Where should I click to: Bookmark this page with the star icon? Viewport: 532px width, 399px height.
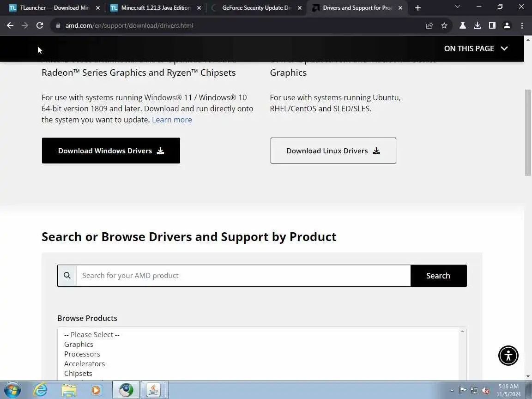[x=444, y=25]
